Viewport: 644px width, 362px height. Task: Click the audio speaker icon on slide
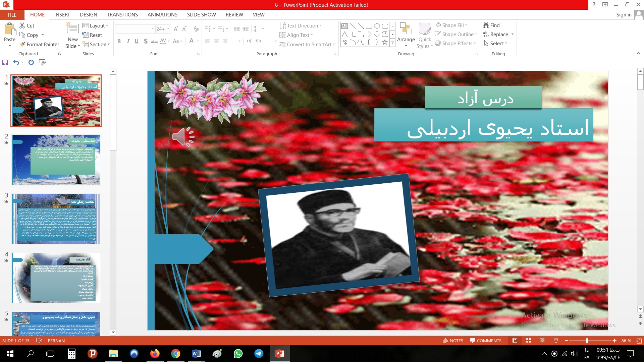click(183, 137)
